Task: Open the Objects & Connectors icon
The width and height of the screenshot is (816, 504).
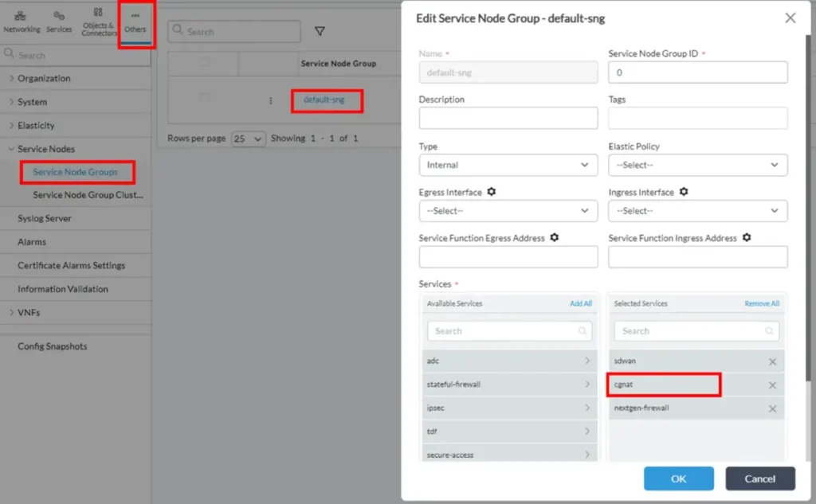Action: [98, 21]
